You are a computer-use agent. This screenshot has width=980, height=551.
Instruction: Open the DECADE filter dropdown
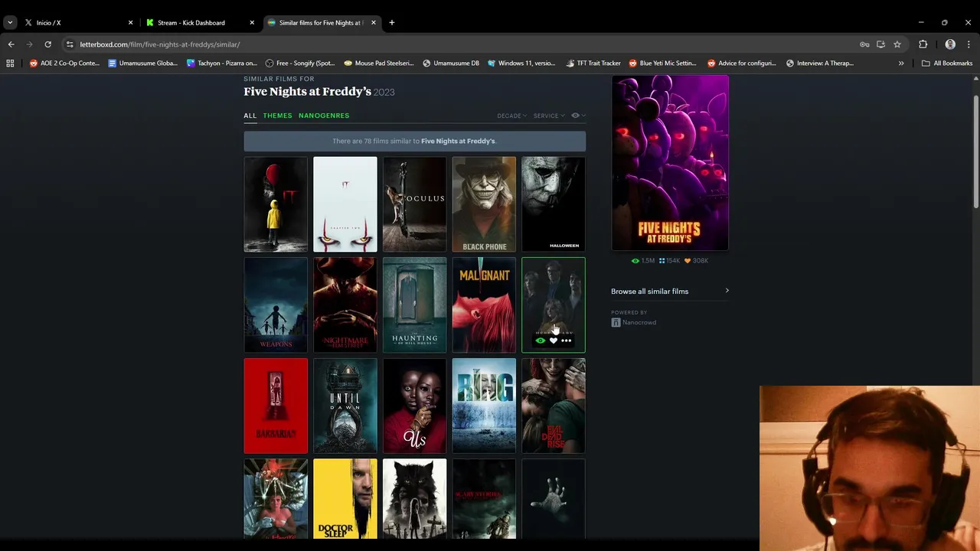click(511, 116)
